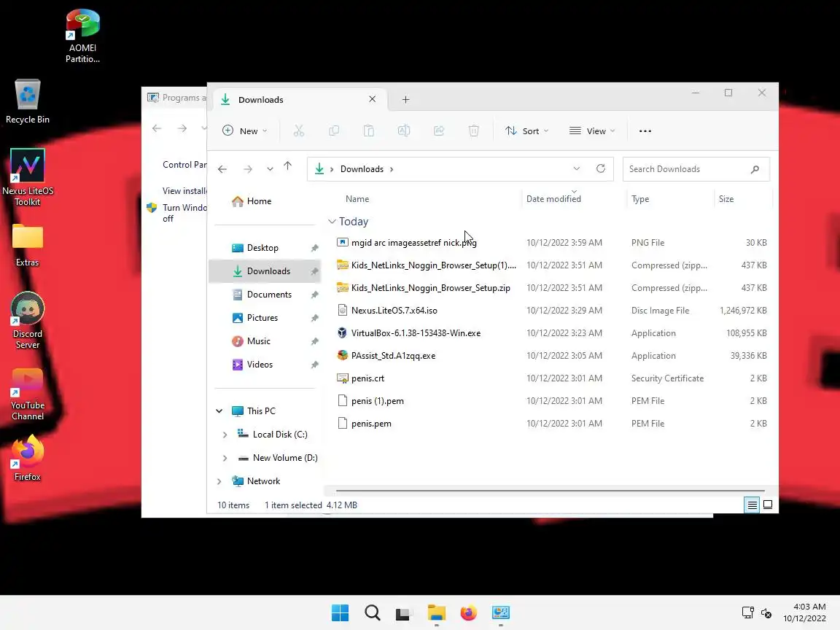Viewport: 840px width, 630px height.
Task: Select Pictures in navigation pane
Action: (x=265, y=318)
